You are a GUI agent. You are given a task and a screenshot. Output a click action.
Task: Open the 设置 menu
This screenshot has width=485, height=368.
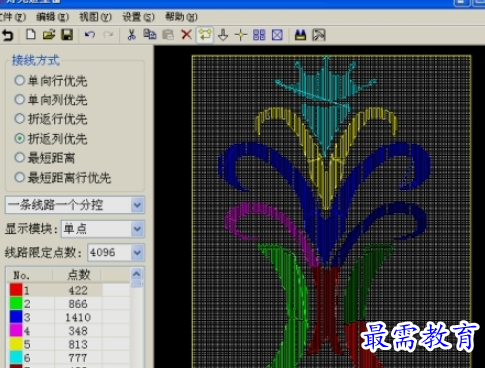coord(138,17)
